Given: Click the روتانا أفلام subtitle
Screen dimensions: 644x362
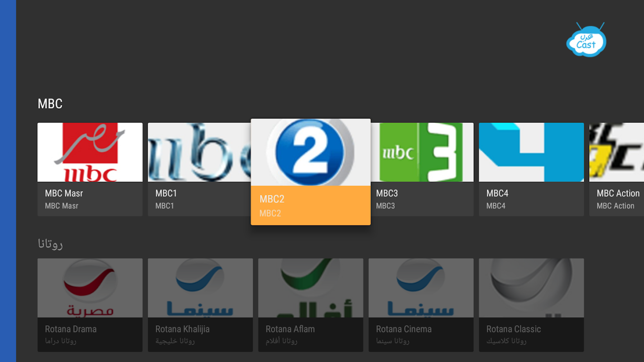Looking at the screenshot, I should point(282,341).
